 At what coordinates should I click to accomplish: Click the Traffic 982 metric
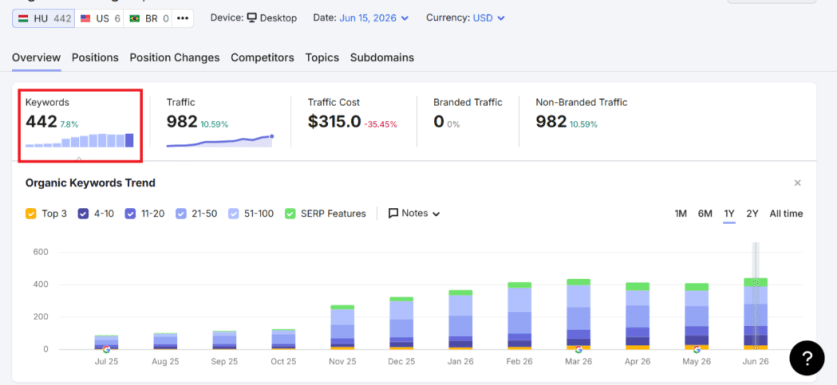pyautogui.click(x=182, y=122)
